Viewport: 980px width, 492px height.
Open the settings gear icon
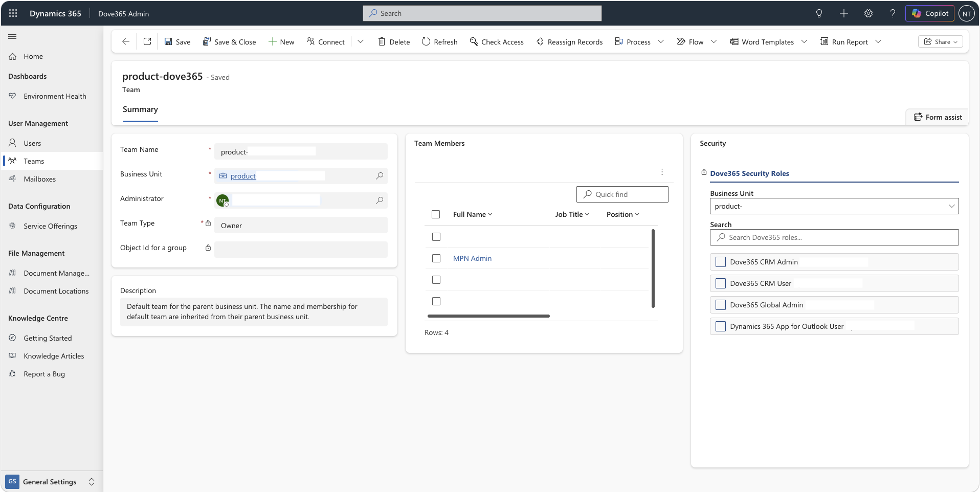click(868, 13)
